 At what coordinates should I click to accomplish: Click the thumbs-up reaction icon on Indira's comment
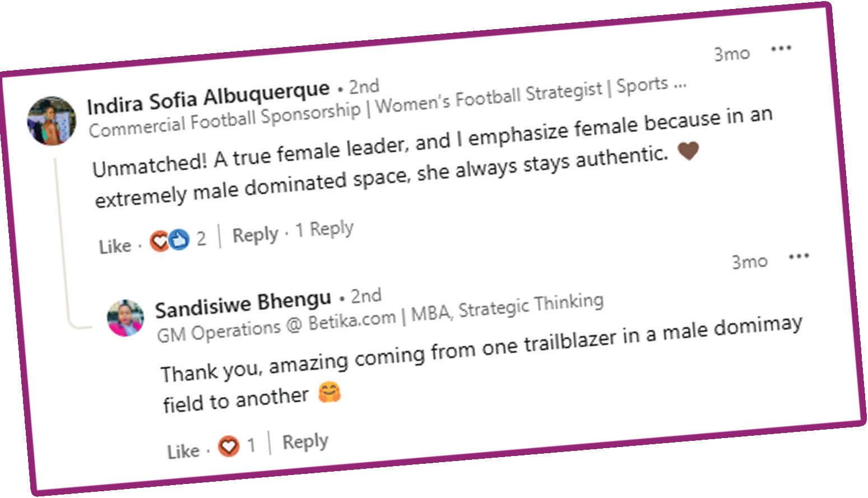[x=179, y=240]
